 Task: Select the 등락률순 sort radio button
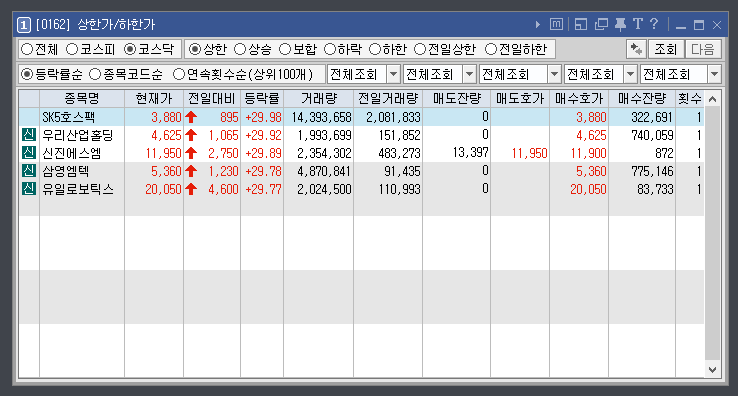[x=27, y=74]
